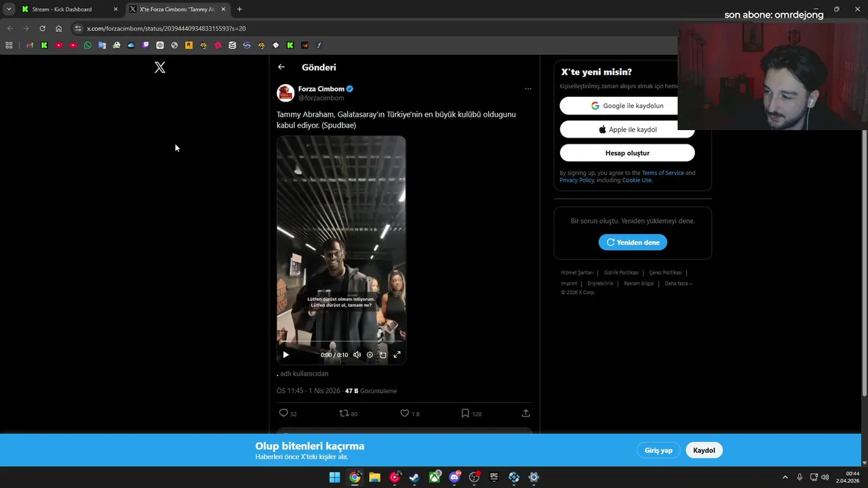Mute the video with the speaker icon
The width and height of the screenshot is (868, 488).
click(x=357, y=354)
